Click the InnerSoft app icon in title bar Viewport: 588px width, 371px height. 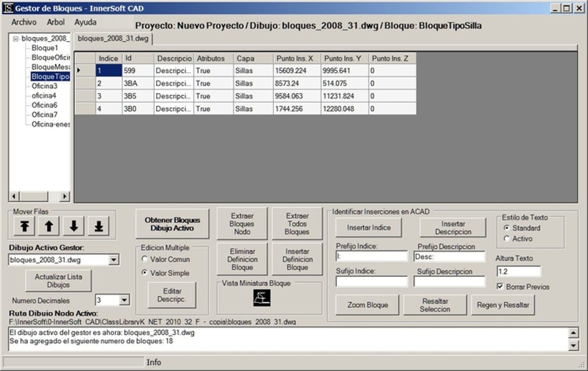7,8
